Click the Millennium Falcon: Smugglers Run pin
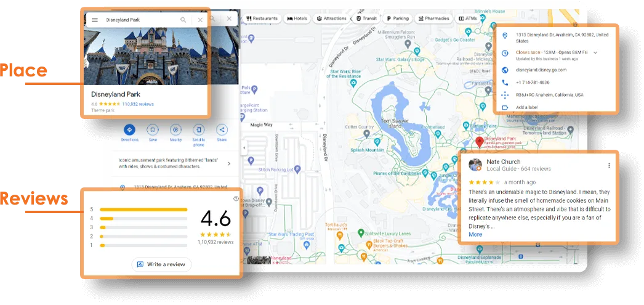 (x=408, y=43)
